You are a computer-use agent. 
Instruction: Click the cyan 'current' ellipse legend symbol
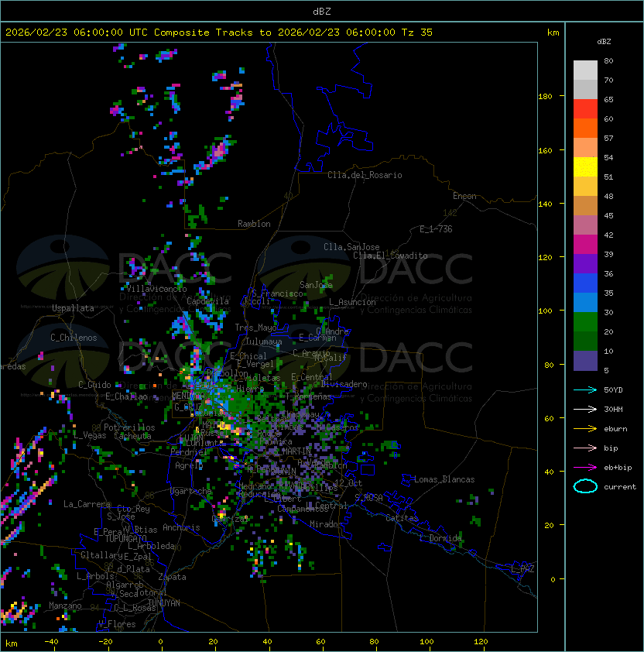pyautogui.click(x=585, y=486)
